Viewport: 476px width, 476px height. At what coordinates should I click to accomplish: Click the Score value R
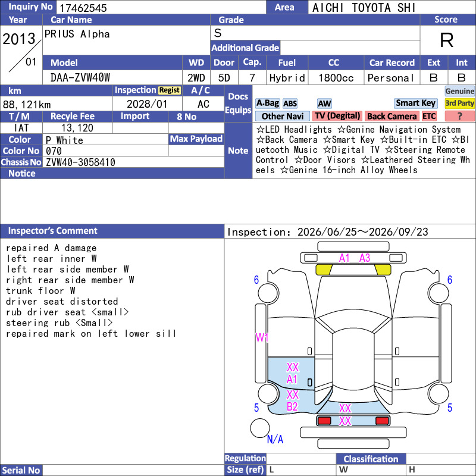[447, 40]
